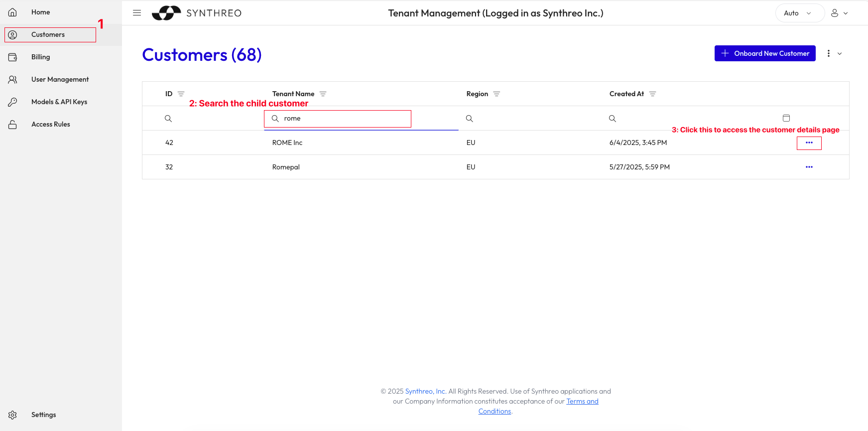Click the Tenant Name search field
The image size is (868, 431).
pyautogui.click(x=344, y=119)
